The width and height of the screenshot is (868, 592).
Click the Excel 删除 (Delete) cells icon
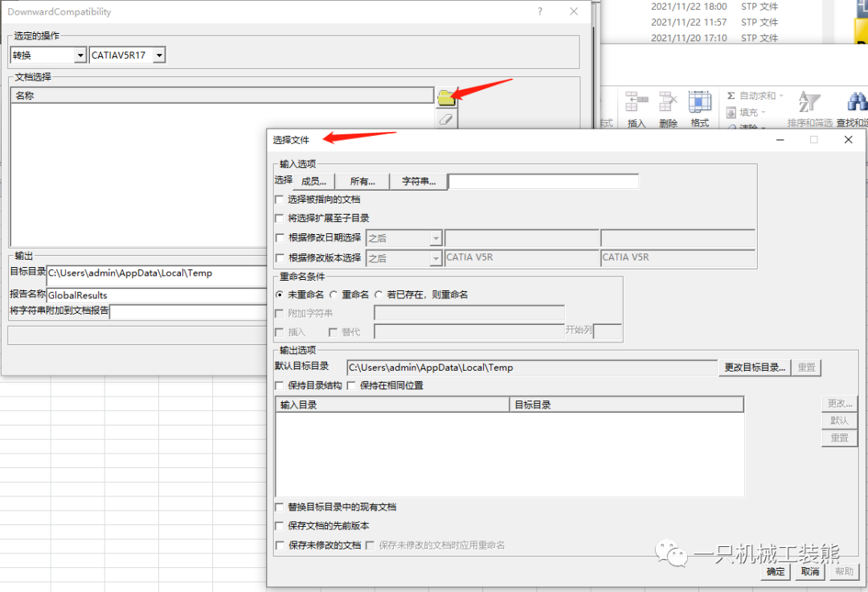tap(668, 102)
